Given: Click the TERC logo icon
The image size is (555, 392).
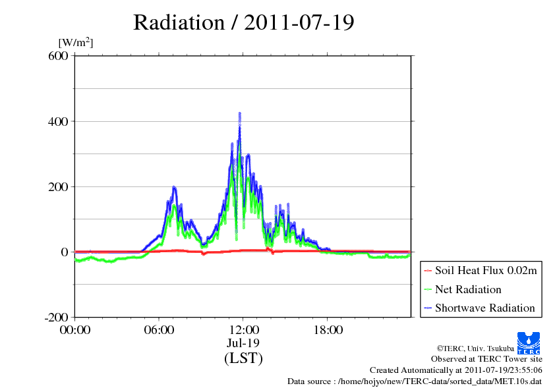Looking at the screenshot, I should (529, 343).
